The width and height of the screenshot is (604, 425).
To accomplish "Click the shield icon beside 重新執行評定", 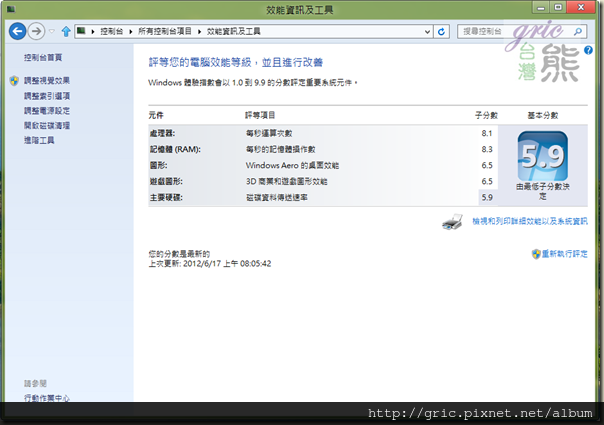I will coord(536,254).
